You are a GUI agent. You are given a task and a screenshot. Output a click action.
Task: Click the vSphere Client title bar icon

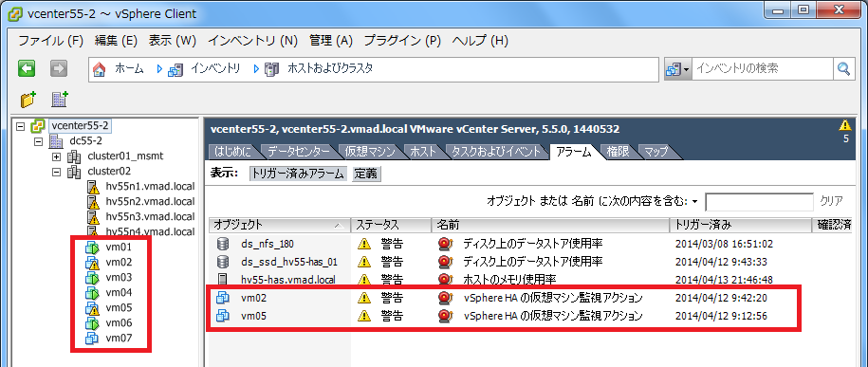14,14
